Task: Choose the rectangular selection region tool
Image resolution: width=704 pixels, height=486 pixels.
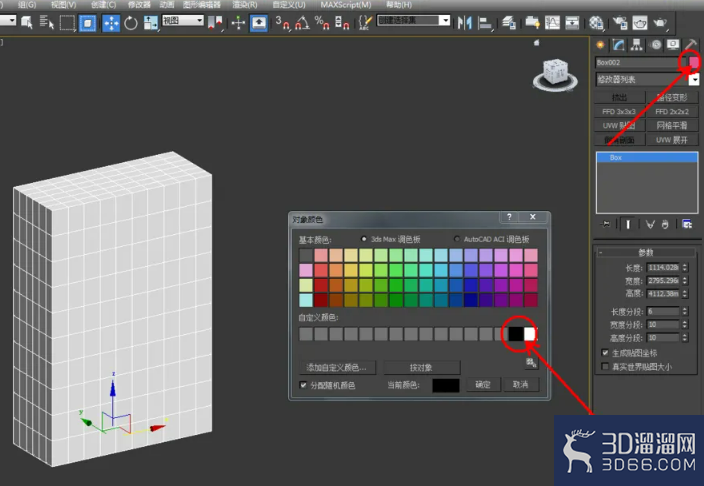Action: (x=67, y=22)
